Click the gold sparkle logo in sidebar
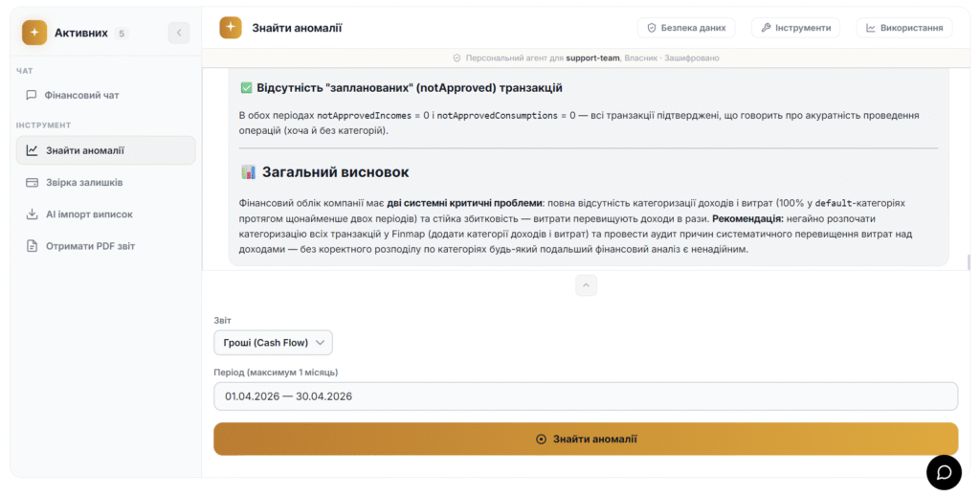 pos(34,33)
